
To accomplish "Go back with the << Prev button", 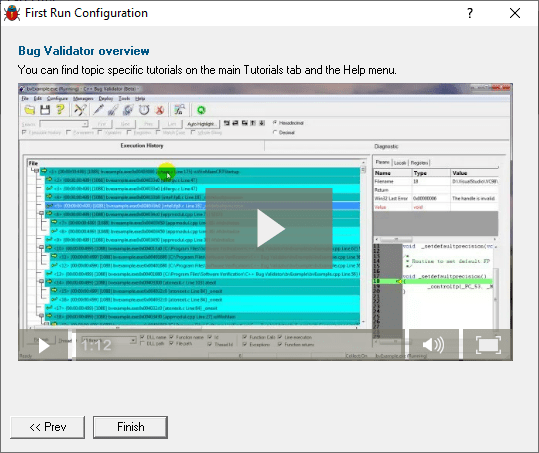I will click(x=47, y=427).
